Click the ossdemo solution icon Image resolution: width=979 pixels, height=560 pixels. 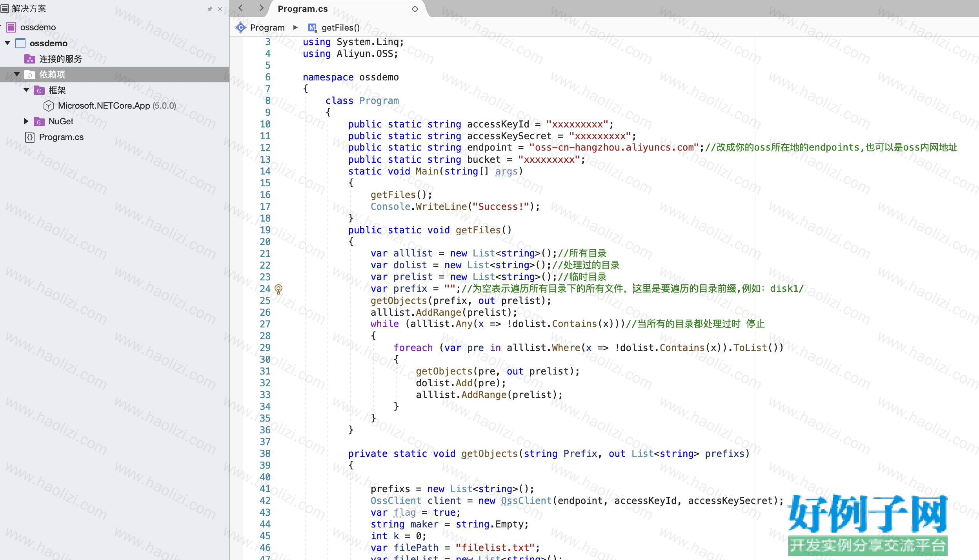pos(11,27)
